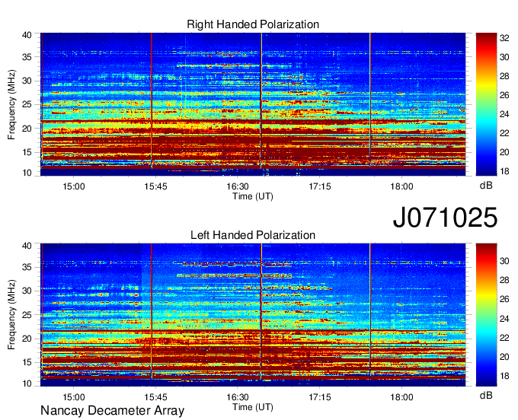
Task: Click the 16:30 tick on top plot
Action: (x=238, y=186)
